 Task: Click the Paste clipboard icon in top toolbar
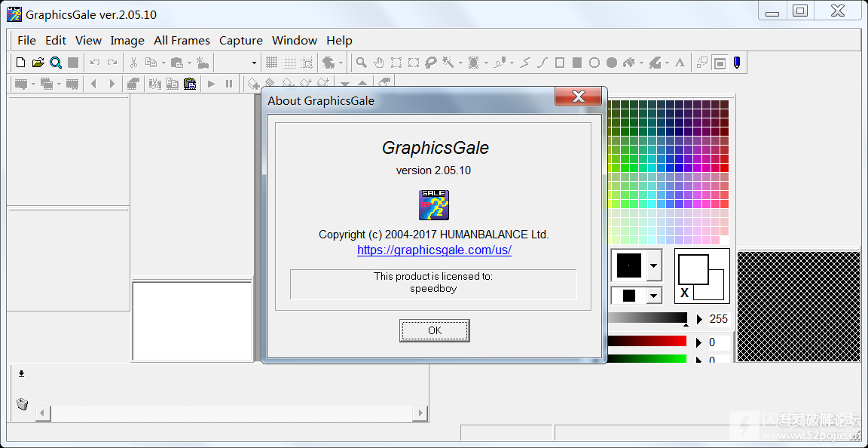pos(176,63)
